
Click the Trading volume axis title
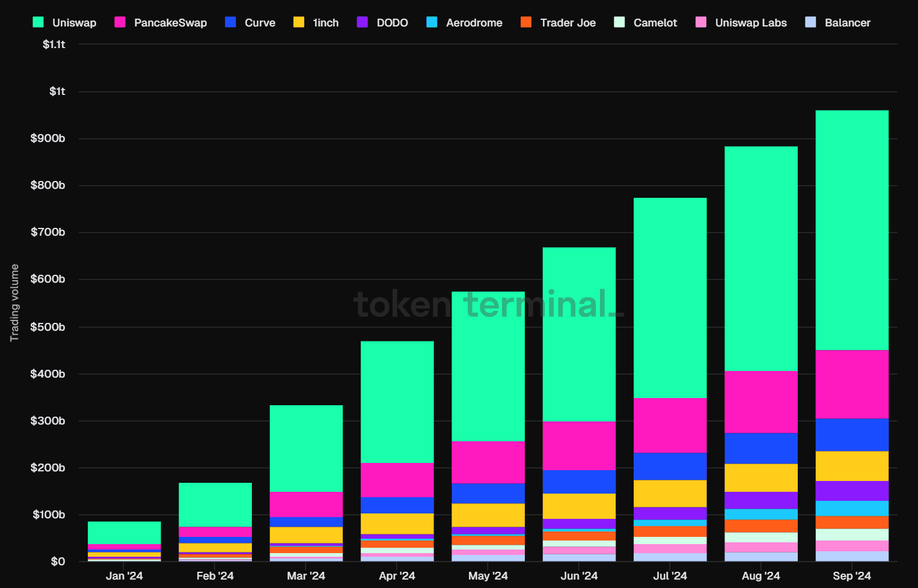pyautogui.click(x=14, y=303)
